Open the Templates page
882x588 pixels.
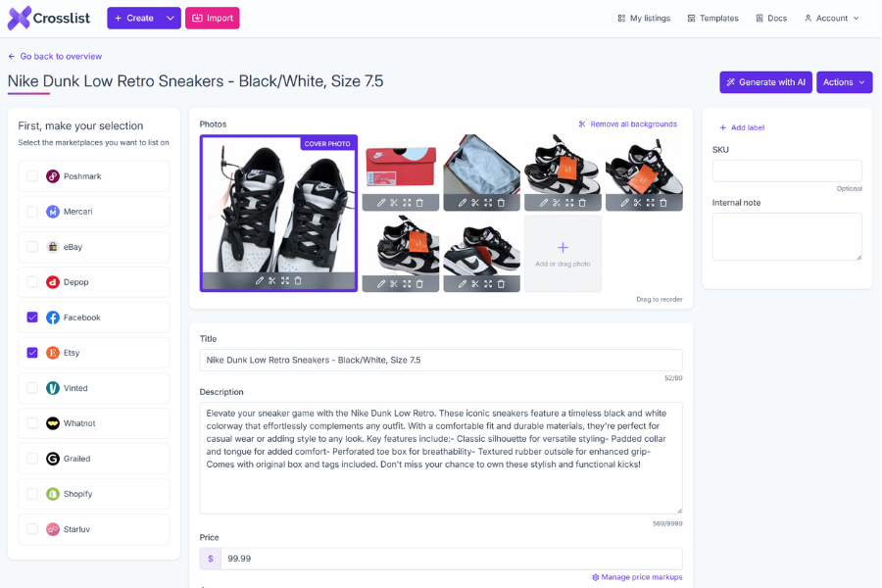click(x=712, y=18)
